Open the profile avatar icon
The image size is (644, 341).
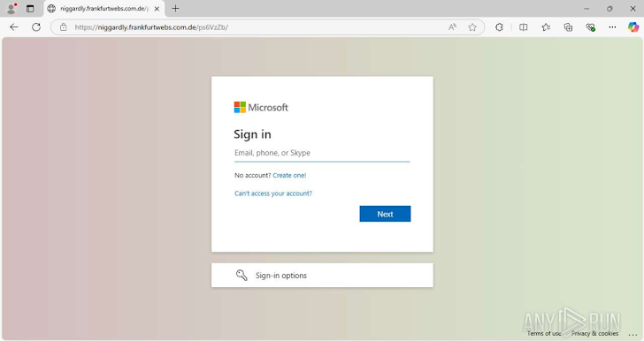click(11, 8)
